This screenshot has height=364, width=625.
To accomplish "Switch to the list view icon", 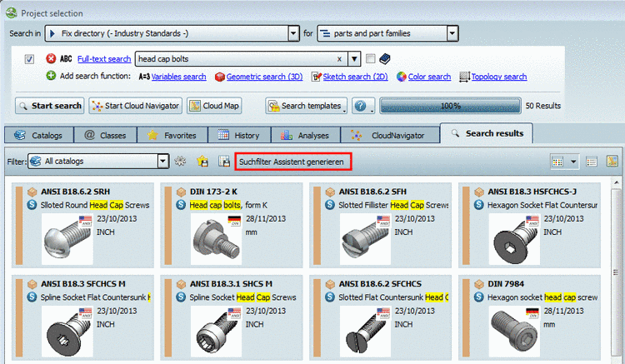I will pos(592,162).
